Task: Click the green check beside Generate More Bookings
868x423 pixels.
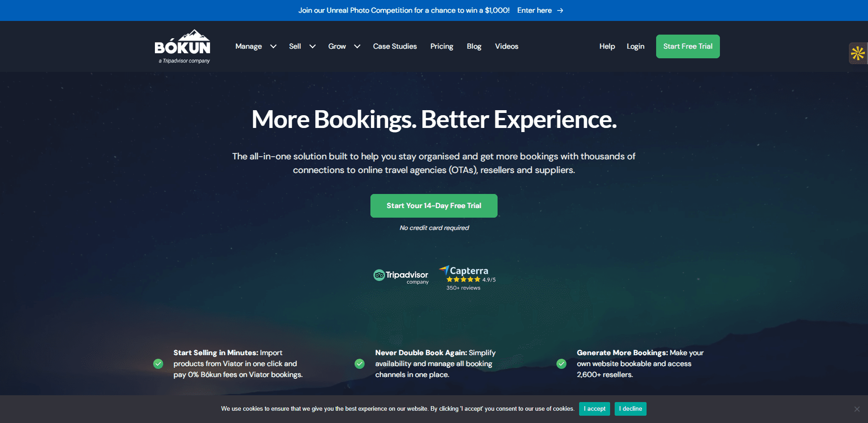Action: coord(561,364)
